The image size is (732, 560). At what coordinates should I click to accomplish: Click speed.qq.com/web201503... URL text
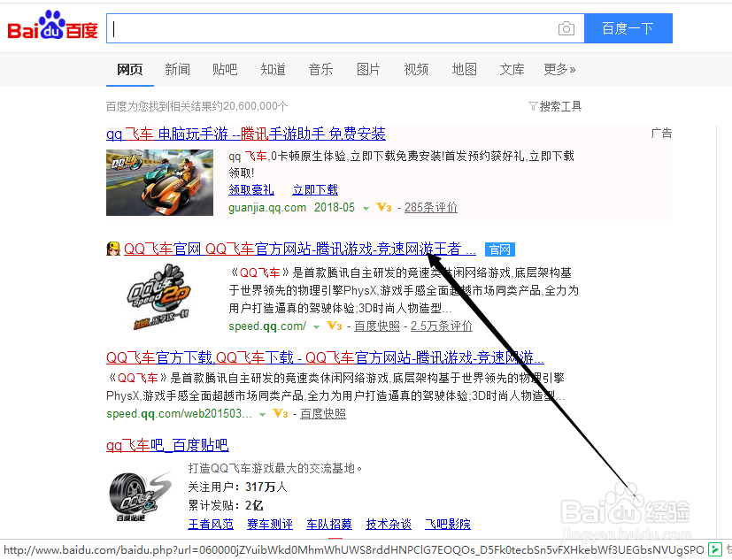tap(179, 413)
